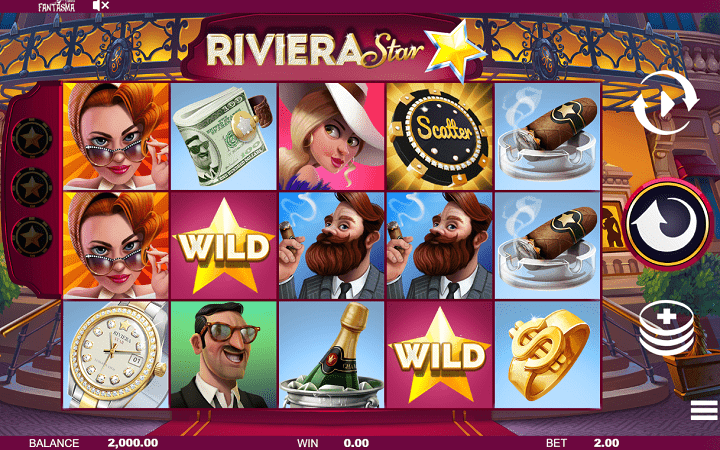
Task: Click the Riviera Star title logo
Action: click(x=331, y=50)
